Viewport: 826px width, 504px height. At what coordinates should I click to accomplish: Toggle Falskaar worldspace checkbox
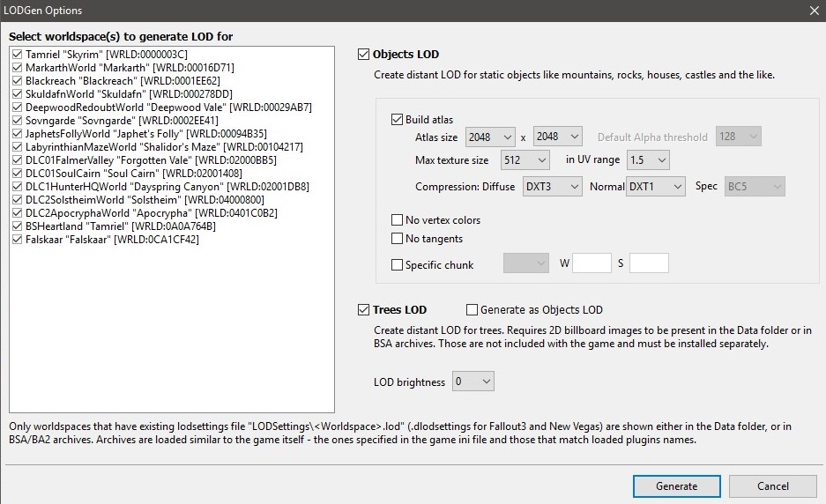click(x=17, y=239)
